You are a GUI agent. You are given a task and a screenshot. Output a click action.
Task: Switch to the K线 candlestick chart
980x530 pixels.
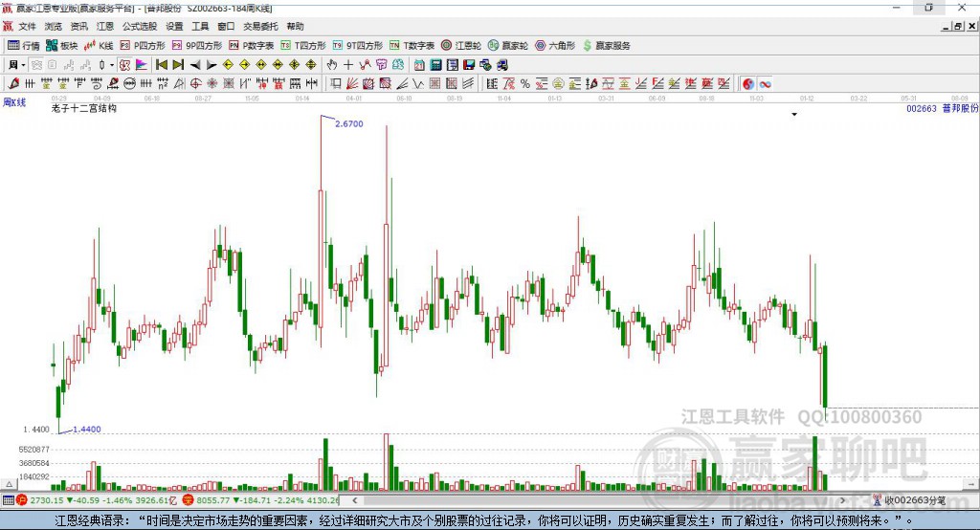coord(99,46)
